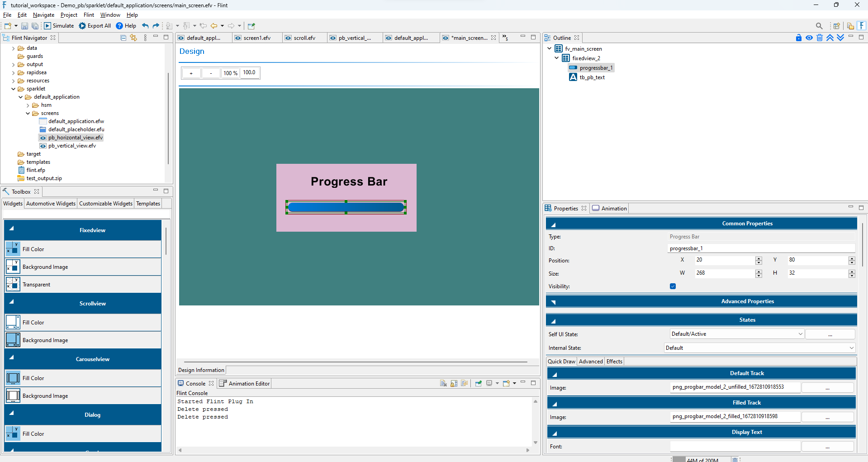Click the Simulate toolbar button
Viewport: 868px width, 462px height.
click(x=59, y=26)
